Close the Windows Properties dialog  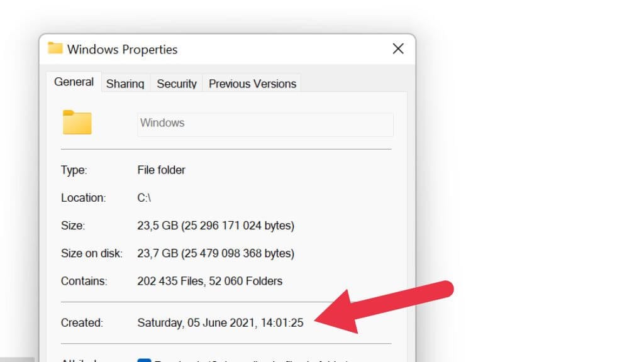pos(398,48)
